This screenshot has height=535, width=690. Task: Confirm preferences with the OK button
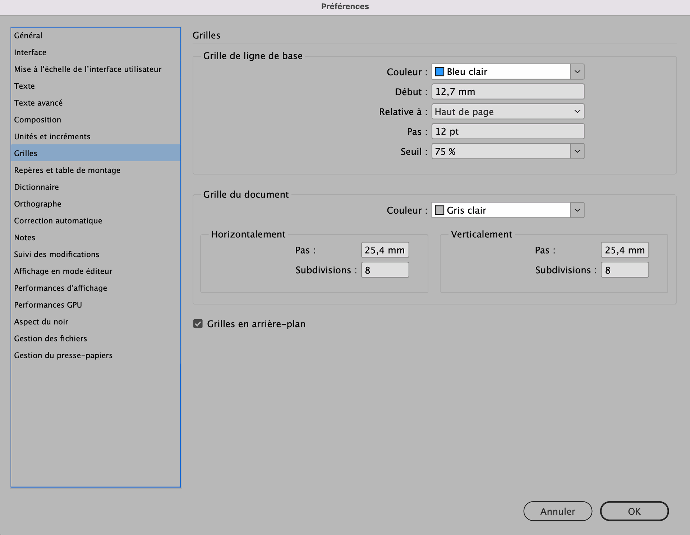[634, 511]
